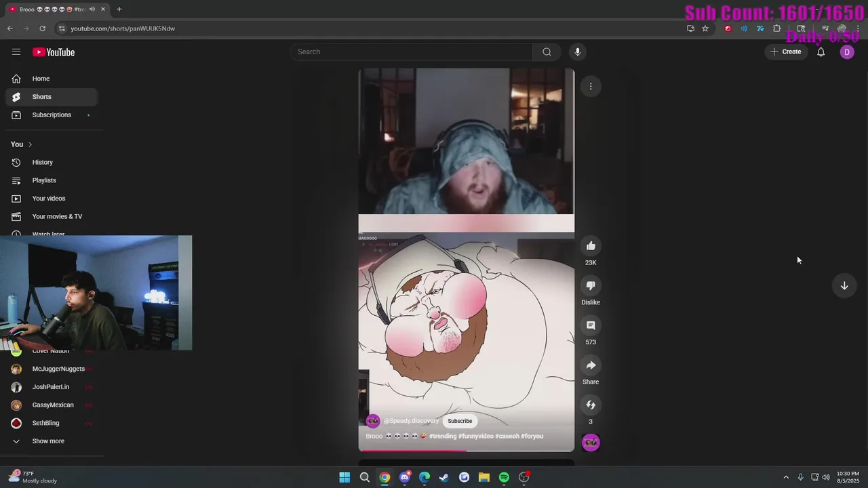Open Subscriptions in the sidebar
Screen dimensions: 868x488
pos(52,115)
